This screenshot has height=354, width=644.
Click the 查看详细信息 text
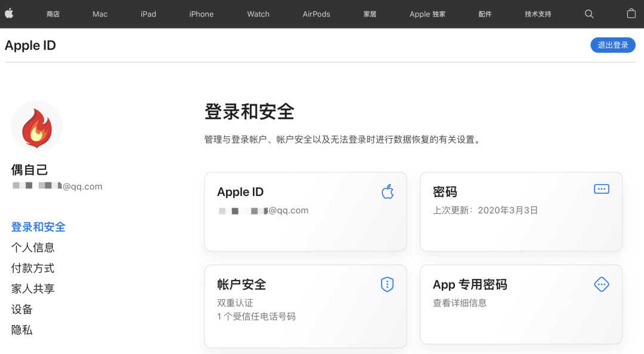(x=460, y=303)
